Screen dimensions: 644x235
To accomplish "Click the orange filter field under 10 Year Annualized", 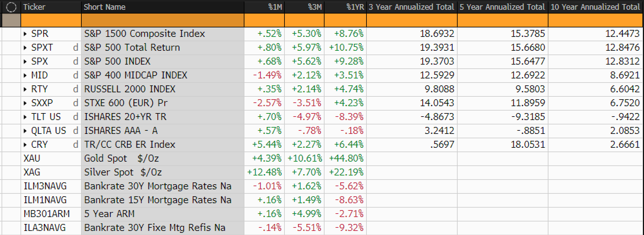I will coord(595,20).
